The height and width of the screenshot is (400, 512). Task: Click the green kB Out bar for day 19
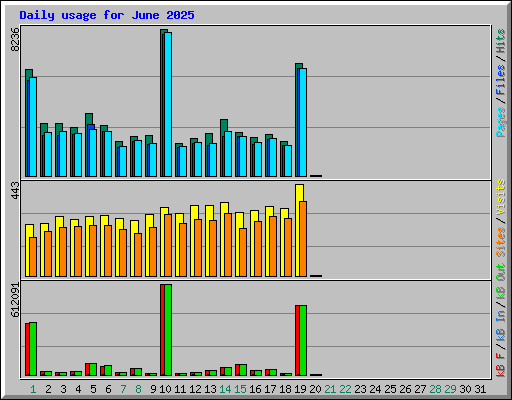click(x=303, y=340)
